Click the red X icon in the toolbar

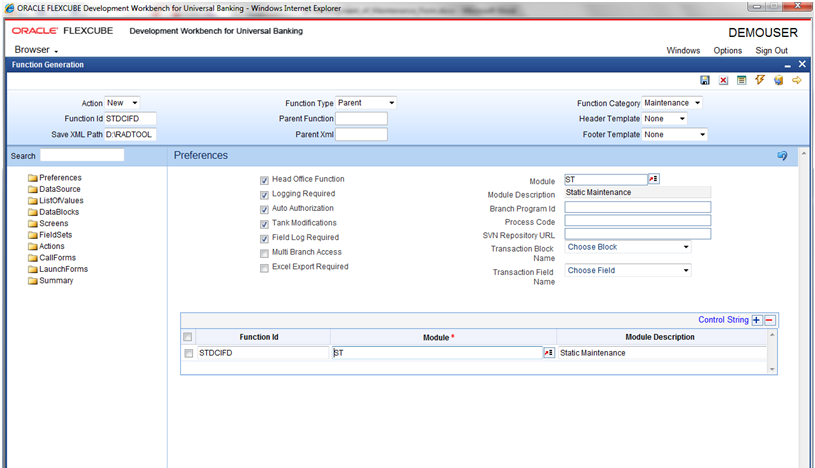723,80
